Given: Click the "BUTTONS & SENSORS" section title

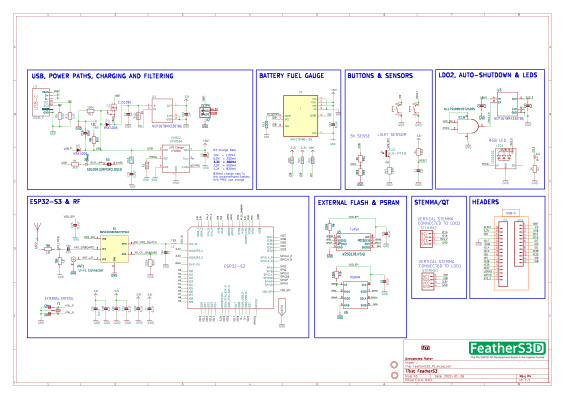Looking at the screenshot, I should (380, 76).
